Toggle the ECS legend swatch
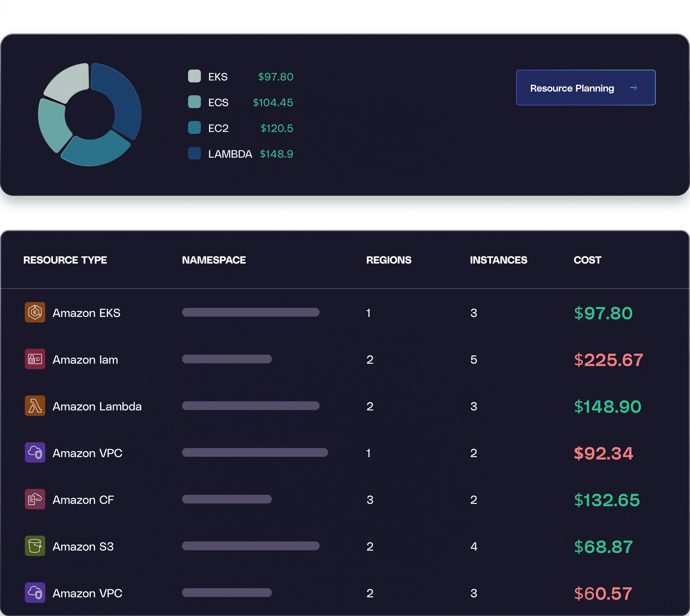Screen dimensions: 690x616 coord(194,102)
